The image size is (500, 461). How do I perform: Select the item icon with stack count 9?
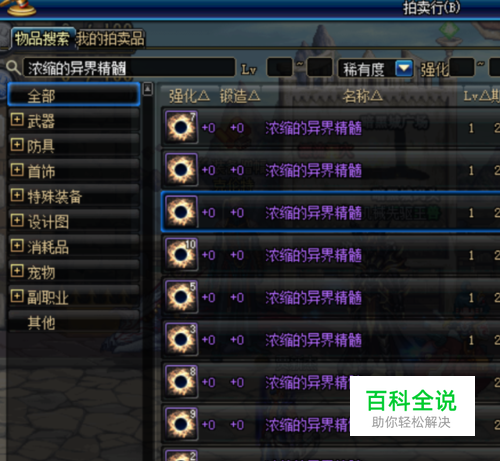click(181, 424)
